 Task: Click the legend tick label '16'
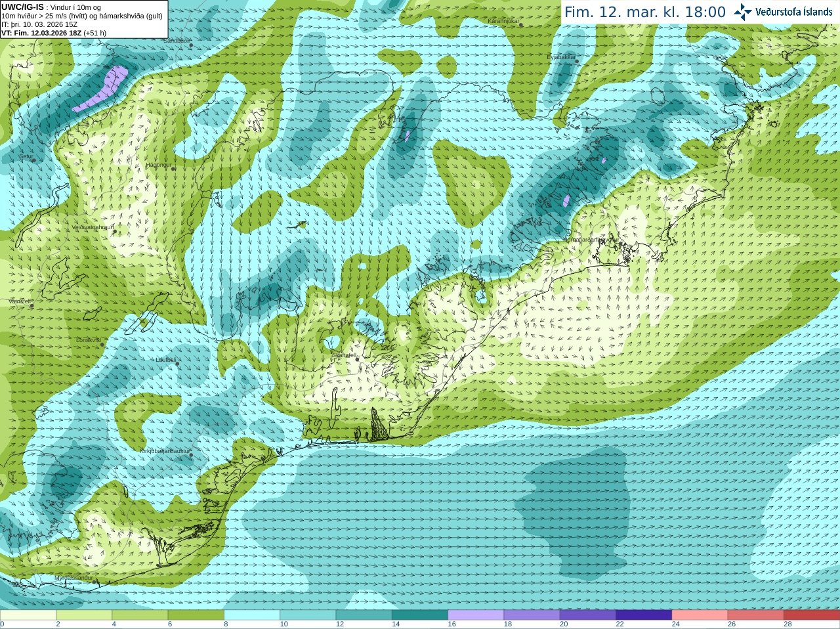451,624
